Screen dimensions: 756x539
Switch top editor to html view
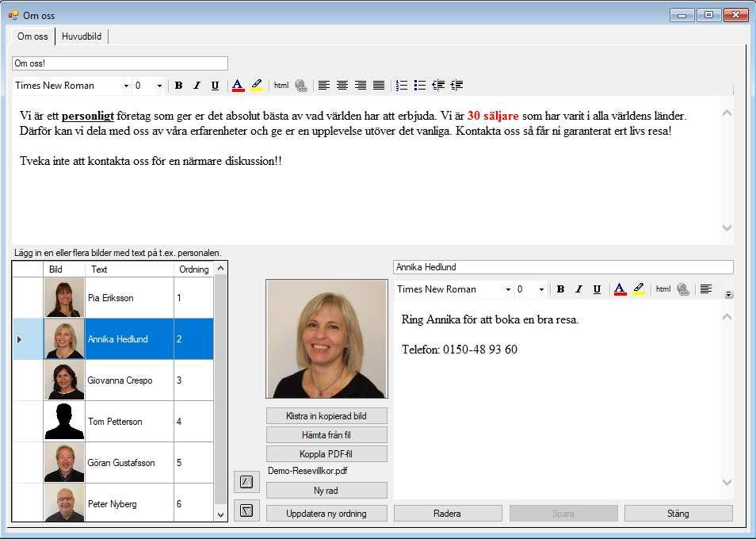(x=281, y=86)
